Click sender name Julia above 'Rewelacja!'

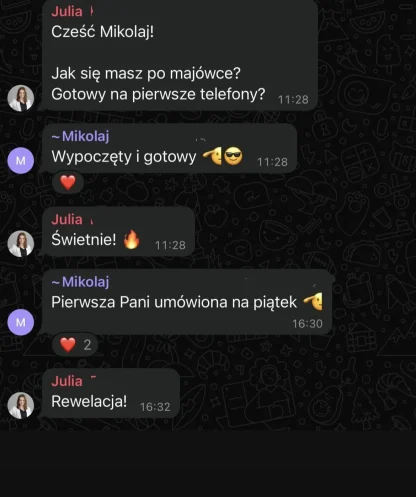(x=67, y=381)
